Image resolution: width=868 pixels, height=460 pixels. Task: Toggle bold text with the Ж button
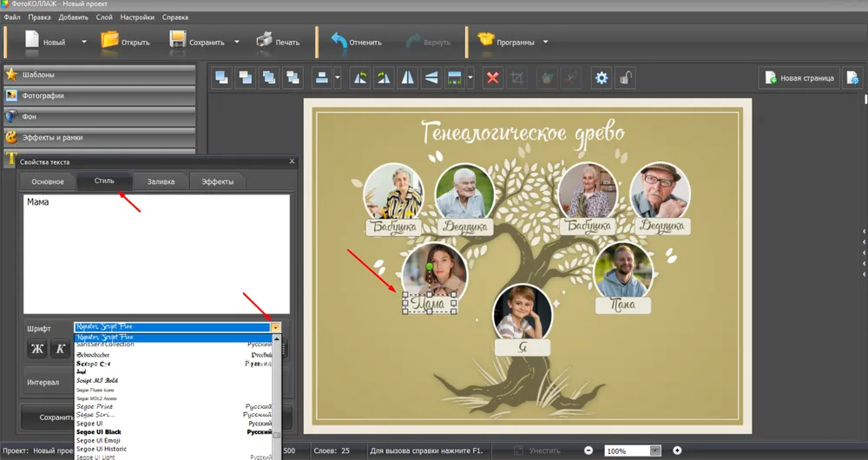[37, 349]
